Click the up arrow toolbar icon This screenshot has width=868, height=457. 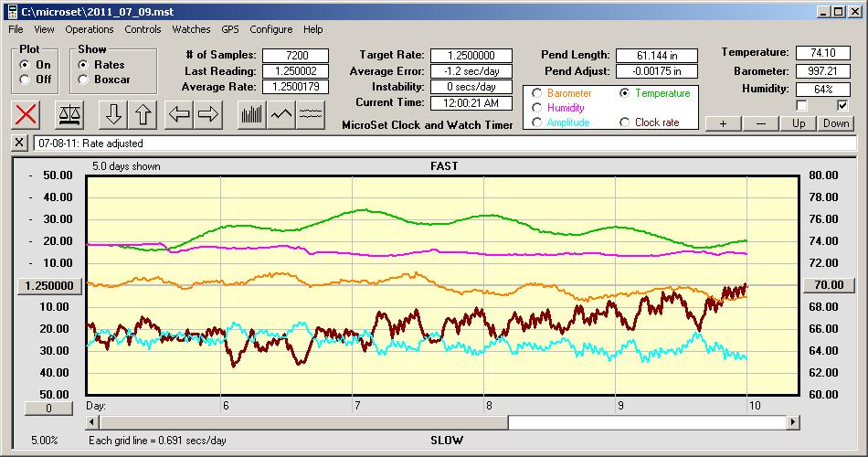143,114
